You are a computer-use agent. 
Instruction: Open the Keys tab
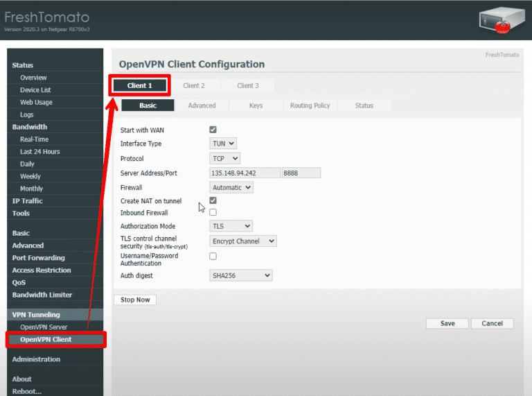click(x=256, y=105)
